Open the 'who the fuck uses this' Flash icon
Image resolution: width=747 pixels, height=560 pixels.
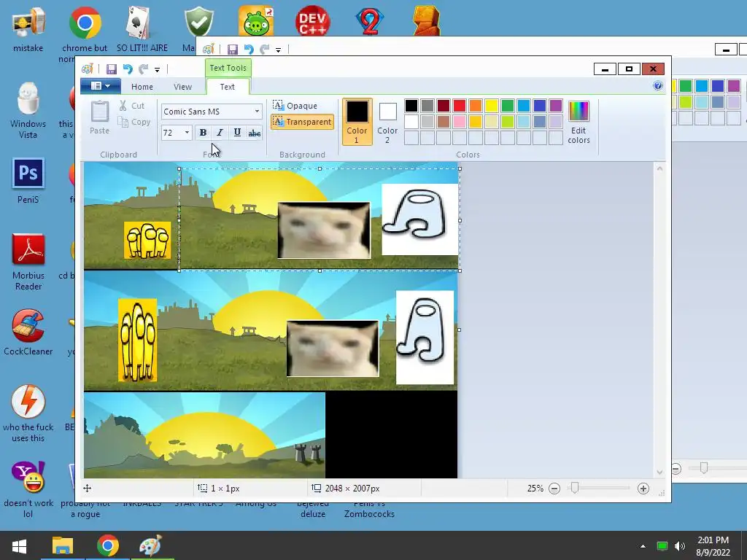click(28, 413)
